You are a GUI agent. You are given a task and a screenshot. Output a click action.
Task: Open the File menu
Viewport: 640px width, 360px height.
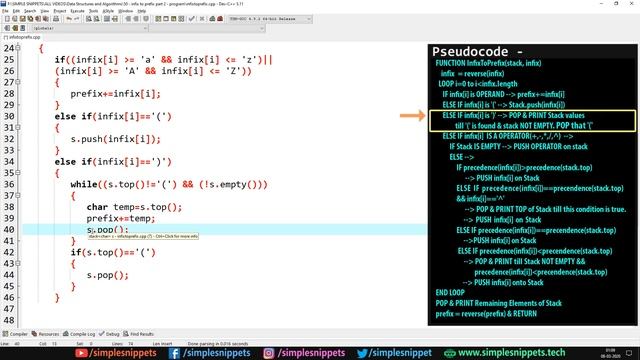click(5, 11)
